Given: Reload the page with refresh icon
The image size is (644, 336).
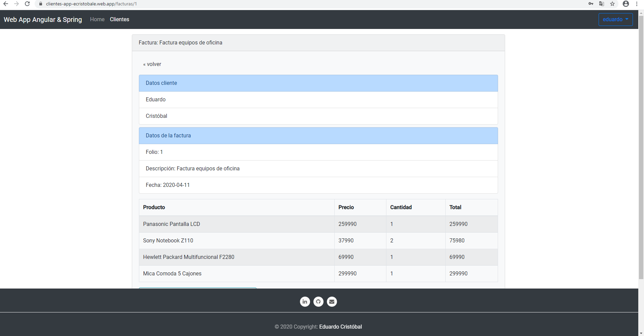Looking at the screenshot, I should (27, 4).
